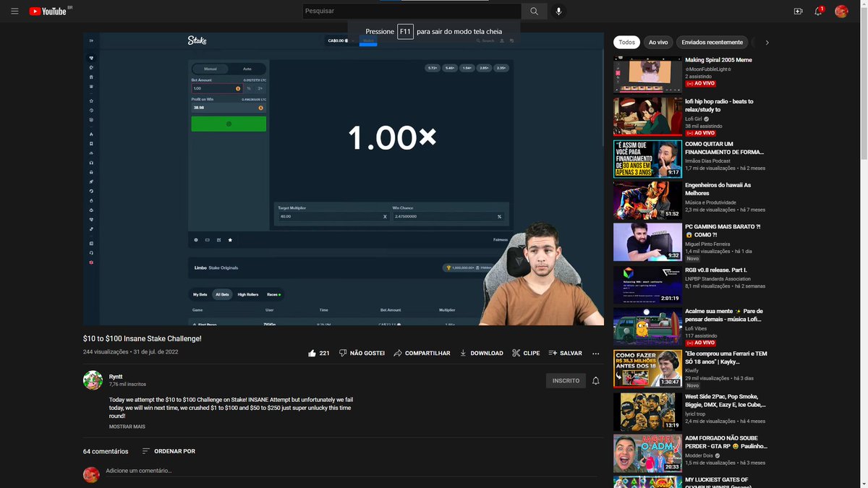
Task: Click the NÃO GOSTEI dislike button
Action: tap(362, 354)
